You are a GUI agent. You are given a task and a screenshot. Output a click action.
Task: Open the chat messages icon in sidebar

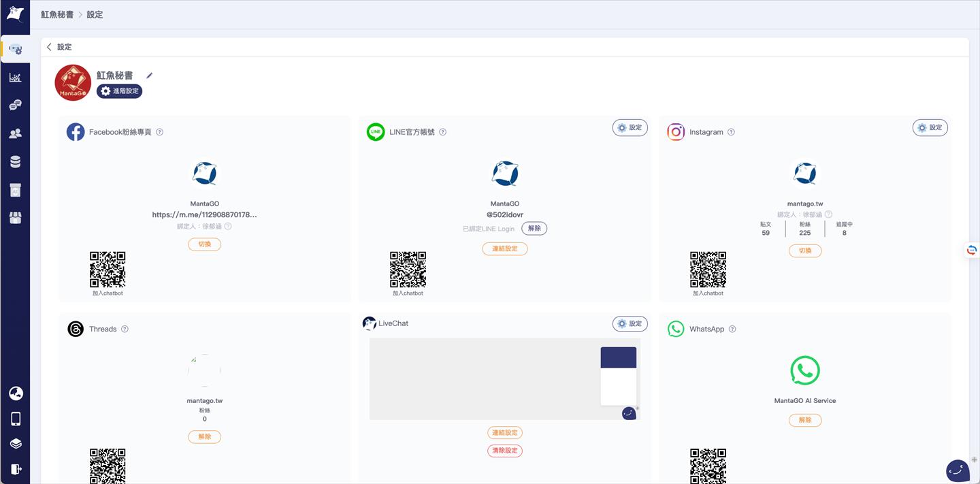click(x=15, y=106)
